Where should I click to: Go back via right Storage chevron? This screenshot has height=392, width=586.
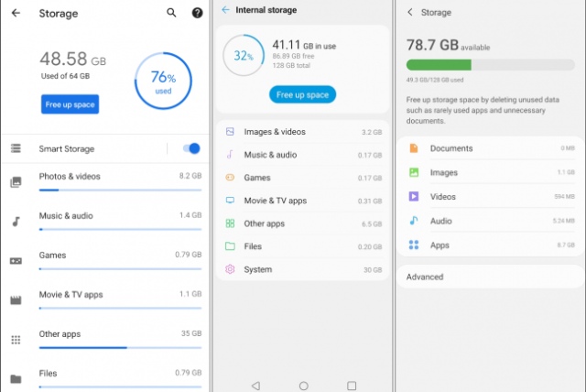409,12
